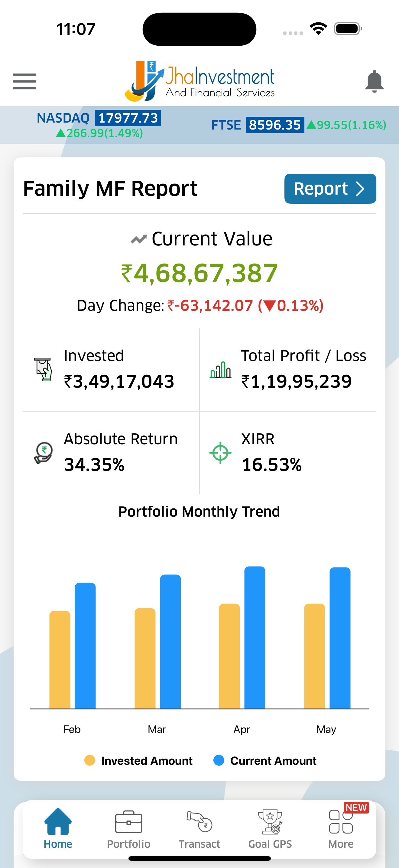Tap the Invested Amount legend label

pos(147,761)
